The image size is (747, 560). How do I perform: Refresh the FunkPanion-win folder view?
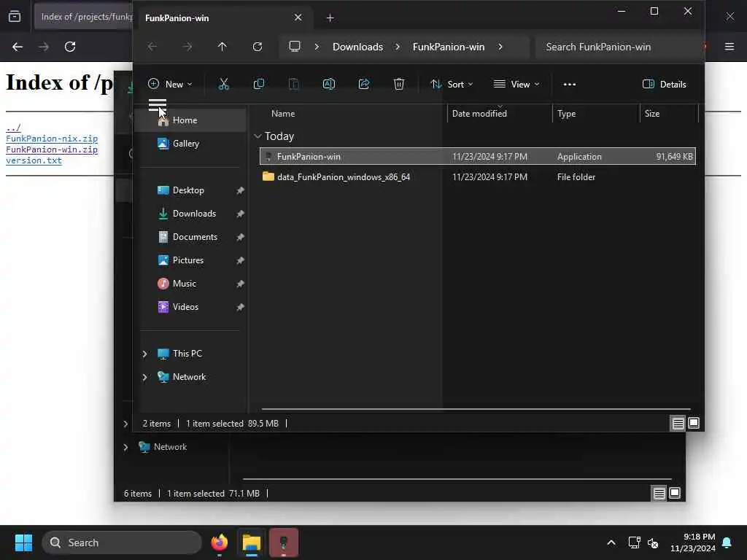[x=258, y=47]
